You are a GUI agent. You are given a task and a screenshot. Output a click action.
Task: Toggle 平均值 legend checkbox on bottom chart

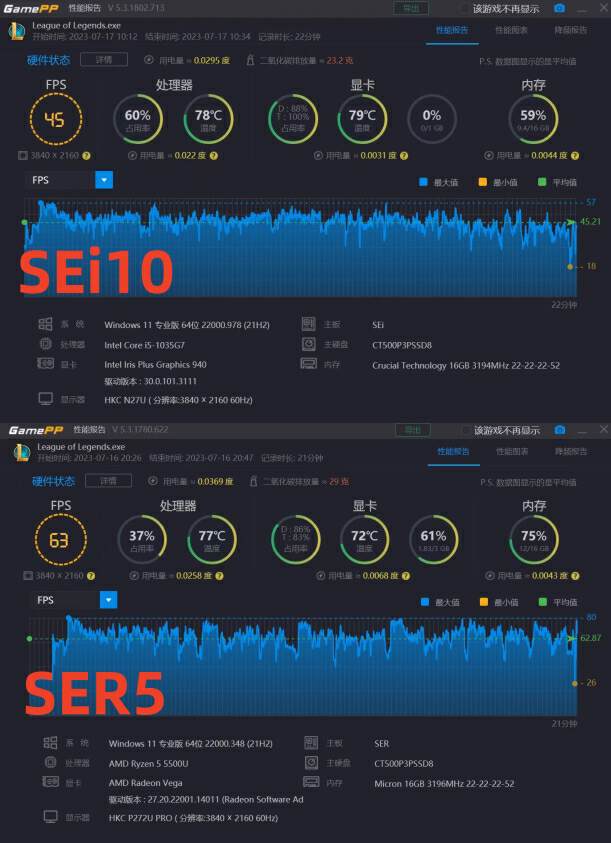[543, 602]
